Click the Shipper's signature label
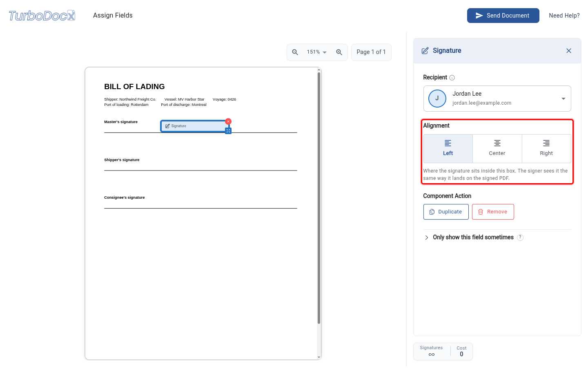This screenshot has width=588, height=368. click(122, 160)
